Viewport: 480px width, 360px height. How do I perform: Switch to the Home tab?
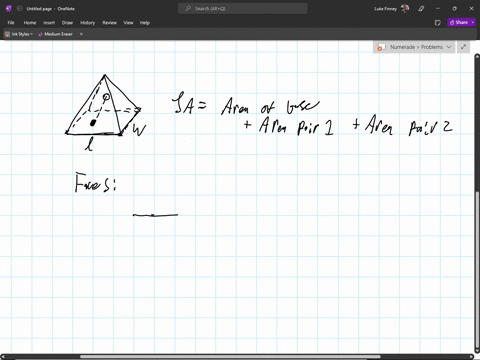30,23
